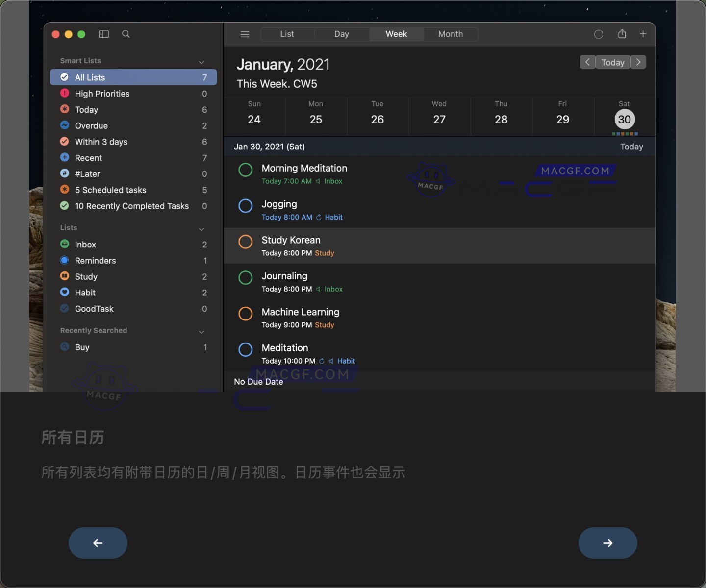Collapse the Recently Searched section
Image resolution: width=706 pixels, height=588 pixels.
click(202, 332)
